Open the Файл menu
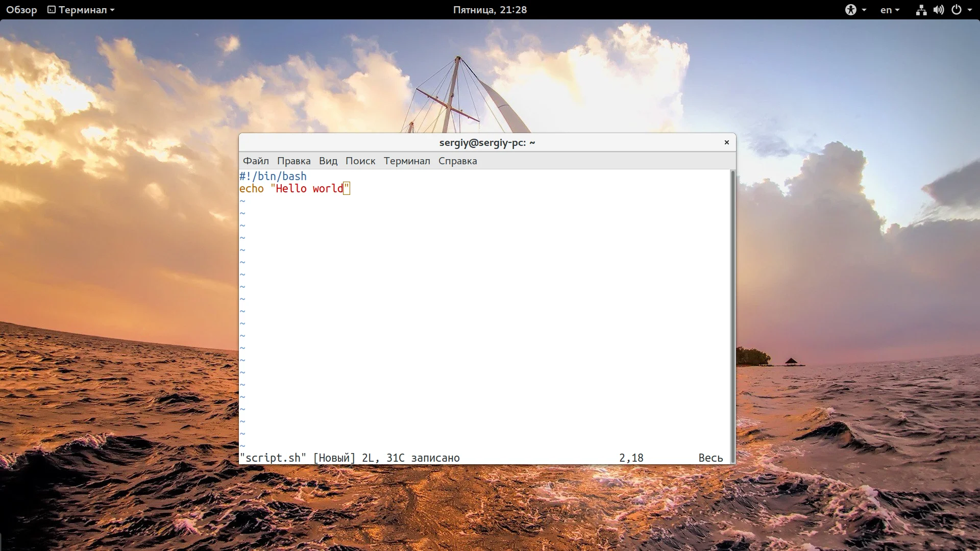980x551 pixels. pos(256,161)
